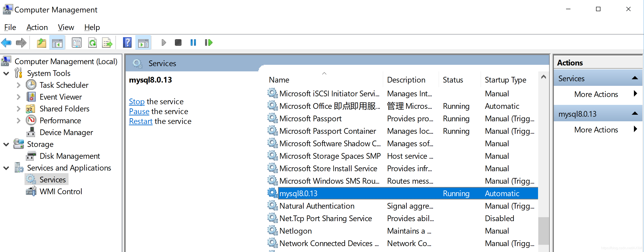Restart the mysql8.0.13 service
Image resolution: width=644 pixels, height=252 pixels.
140,121
